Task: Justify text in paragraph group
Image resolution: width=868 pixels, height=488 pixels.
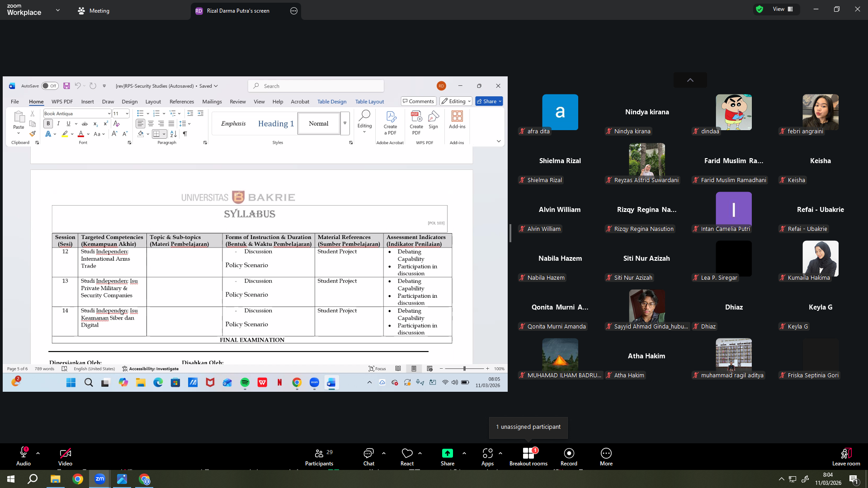Action: point(171,124)
